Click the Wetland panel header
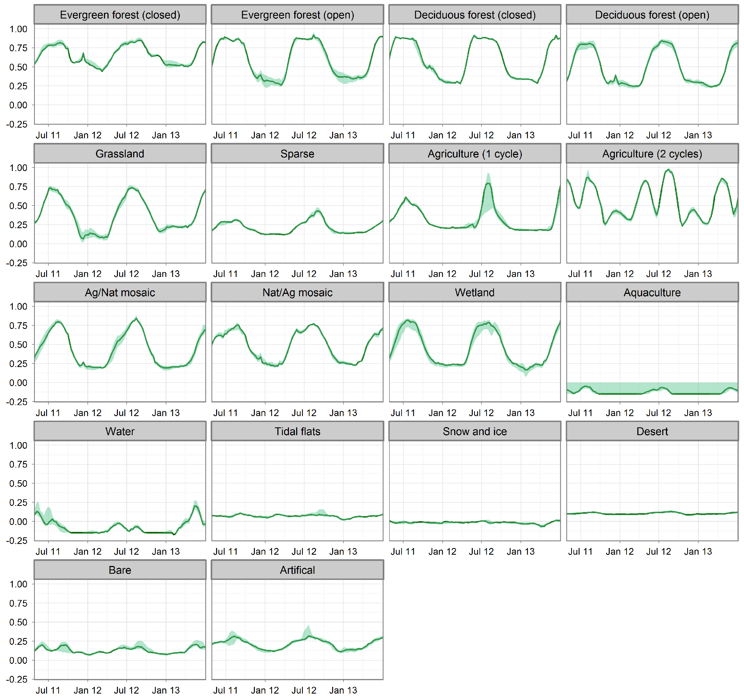The width and height of the screenshot is (744, 700). click(x=475, y=292)
